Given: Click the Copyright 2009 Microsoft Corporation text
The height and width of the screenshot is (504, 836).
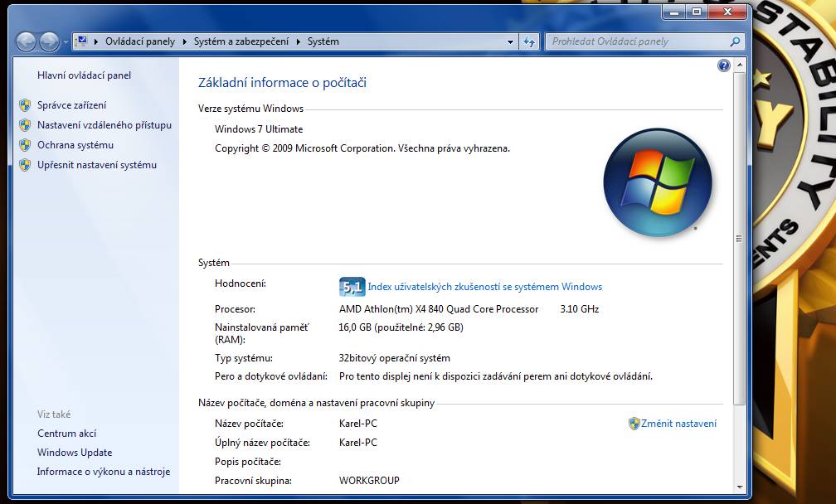Looking at the screenshot, I should click(362, 148).
